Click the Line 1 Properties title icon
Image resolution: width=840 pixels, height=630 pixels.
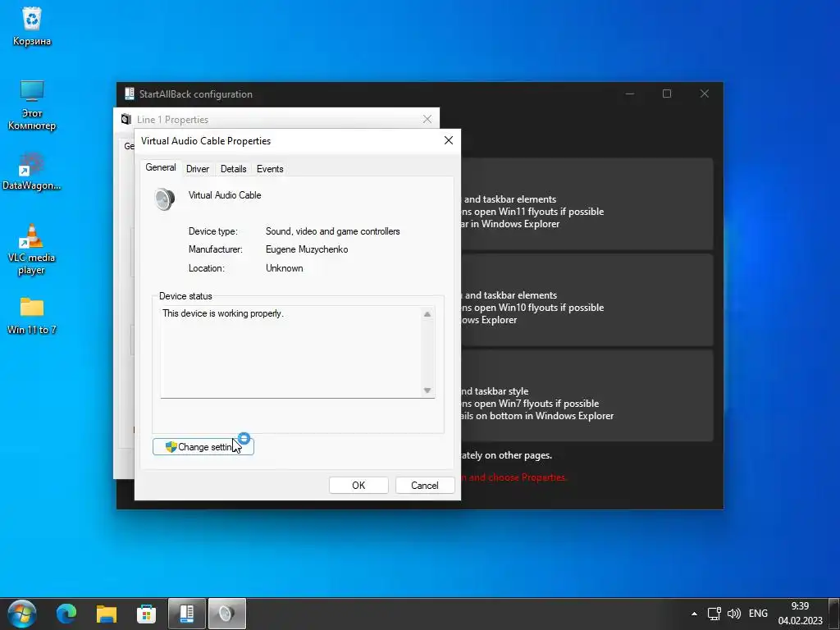coord(126,120)
